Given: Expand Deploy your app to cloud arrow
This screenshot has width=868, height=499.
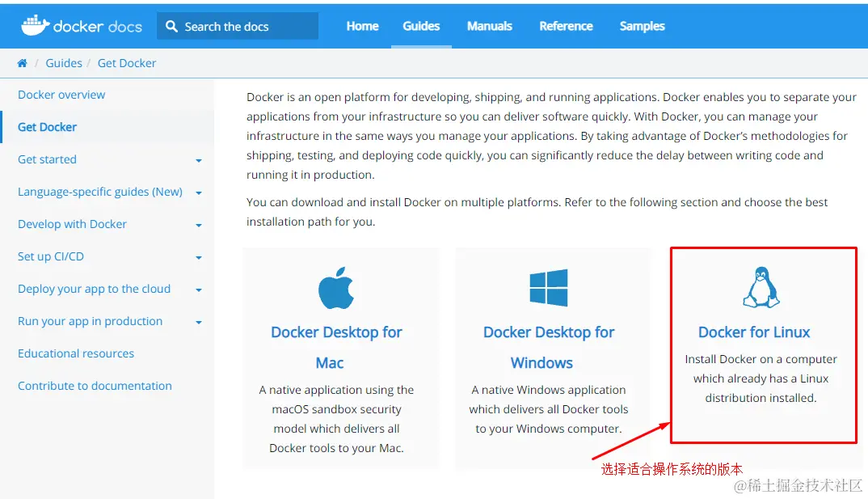Looking at the screenshot, I should point(199,290).
